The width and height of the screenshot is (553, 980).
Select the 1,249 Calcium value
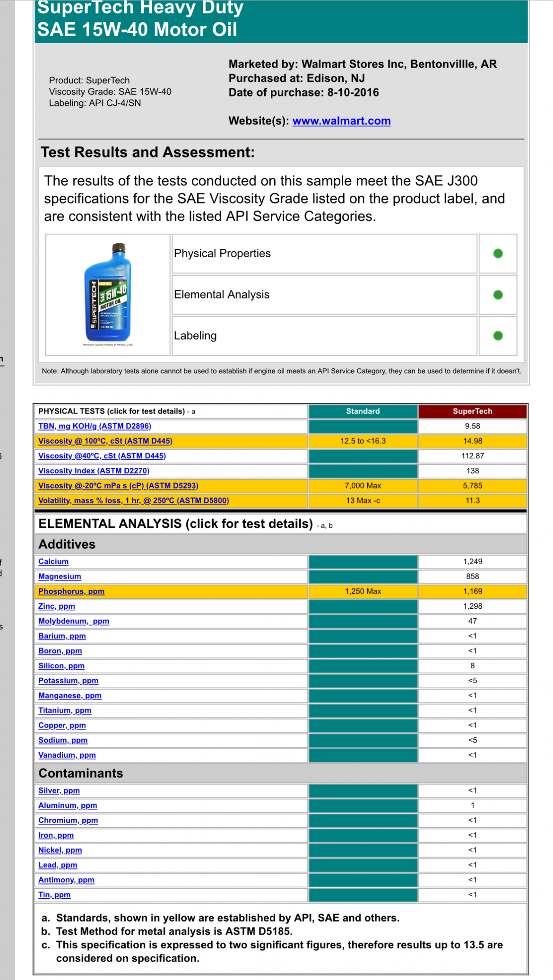pyautogui.click(x=473, y=561)
